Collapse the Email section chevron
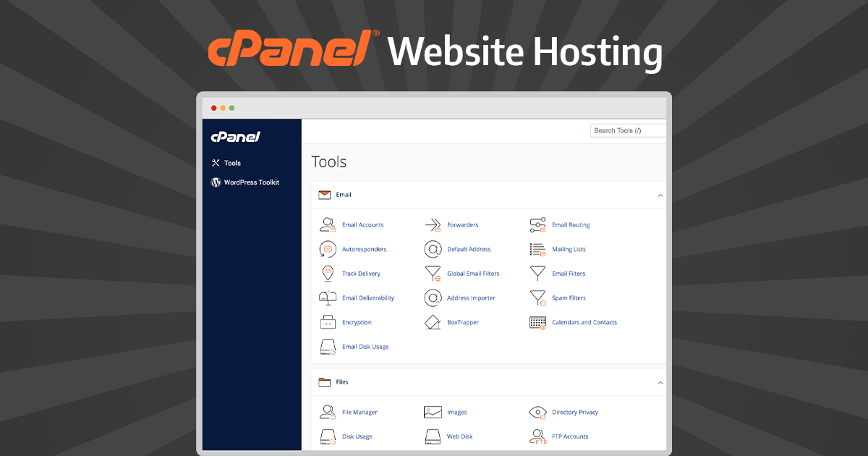The width and height of the screenshot is (868, 456). [660, 195]
